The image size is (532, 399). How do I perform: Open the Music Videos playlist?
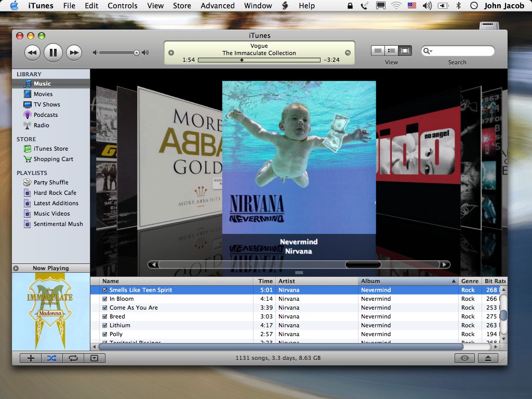[x=51, y=214]
